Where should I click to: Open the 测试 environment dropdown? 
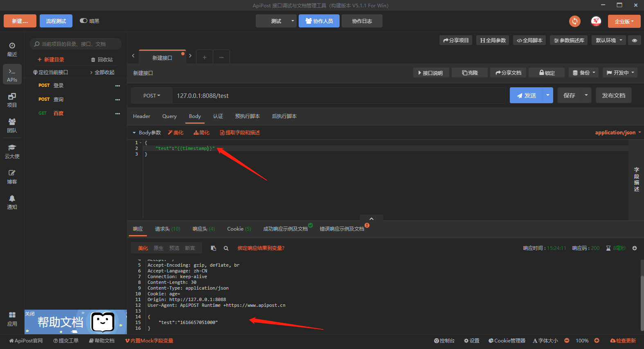pyautogui.click(x=276, y=21)
